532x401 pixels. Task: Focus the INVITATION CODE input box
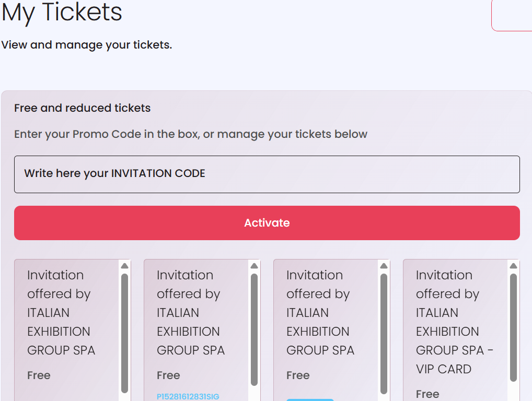click(x=267, y=174)
